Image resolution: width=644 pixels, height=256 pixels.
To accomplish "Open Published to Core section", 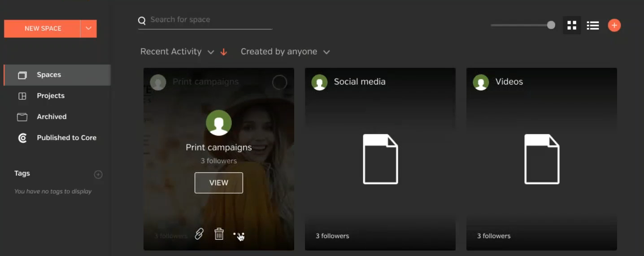I will 66,138.
